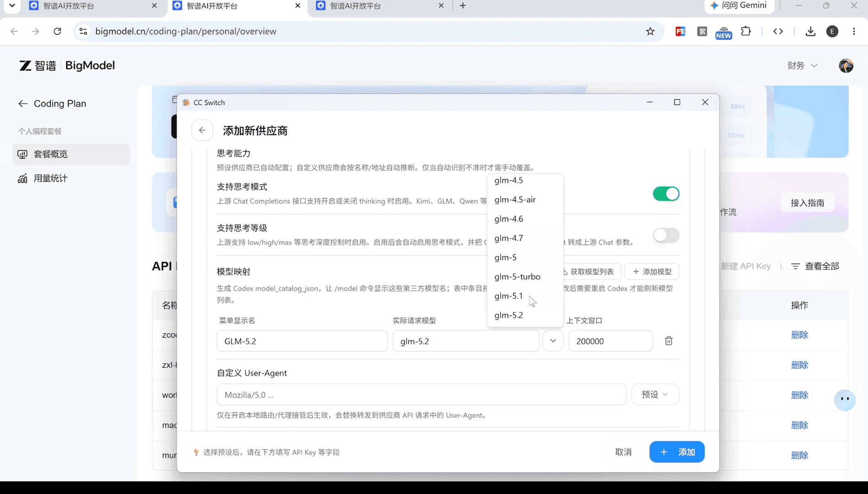Image resolution: width=868 pixels, height=494 pixels.
Task: Click the floating chat assistant bubble
Action: [845, 400]
